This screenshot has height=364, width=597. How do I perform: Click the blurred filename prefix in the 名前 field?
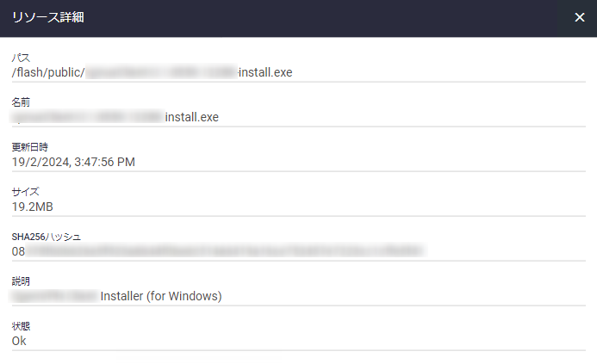[88, 117]
